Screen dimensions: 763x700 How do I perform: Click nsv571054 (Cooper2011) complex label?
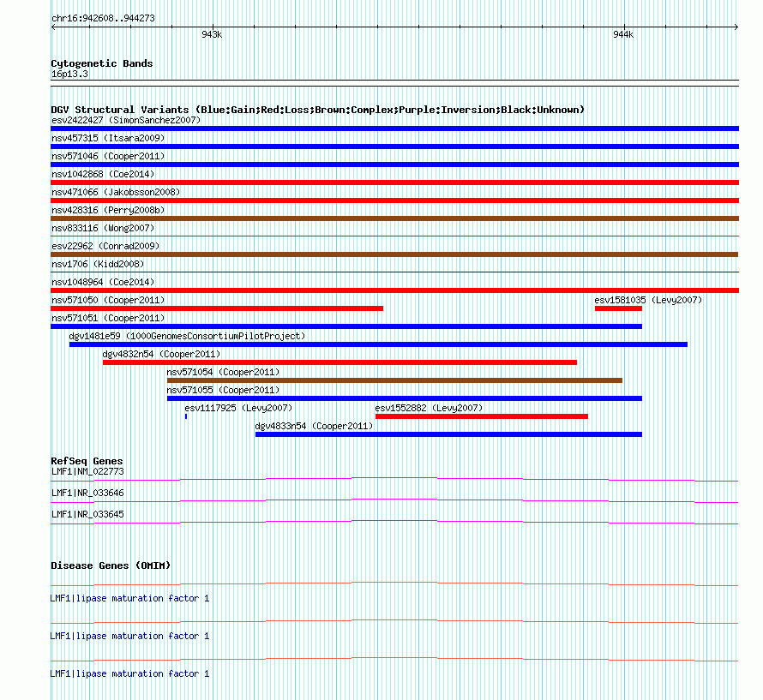pyautogui.click(x=224, y=372)
